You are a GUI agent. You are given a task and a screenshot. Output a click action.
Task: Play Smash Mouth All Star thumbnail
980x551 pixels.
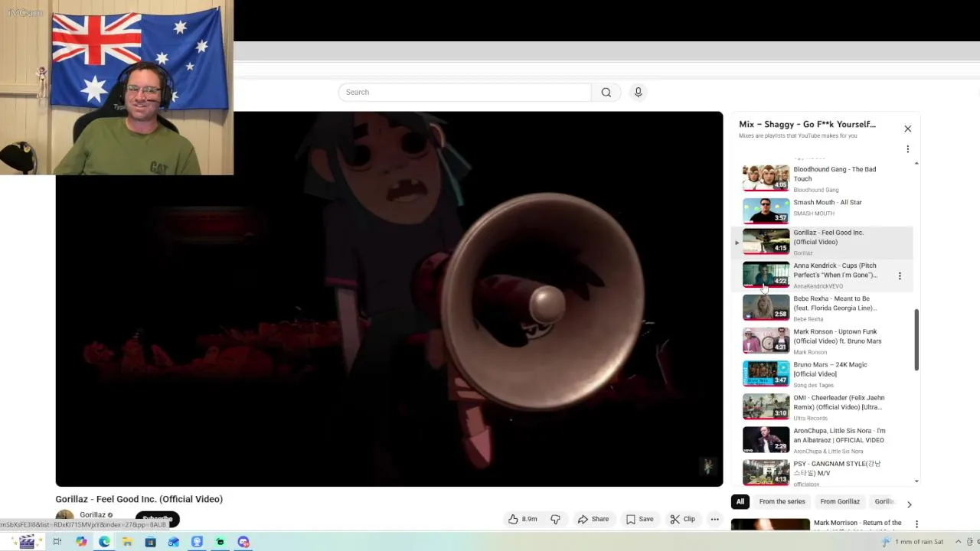tap(766, 210)
